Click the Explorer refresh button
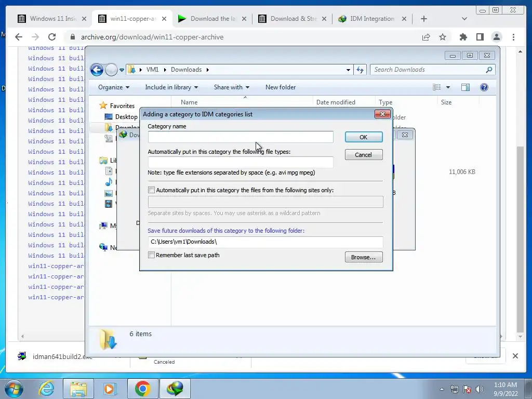 pyautogui.click(x=360, y=70)
